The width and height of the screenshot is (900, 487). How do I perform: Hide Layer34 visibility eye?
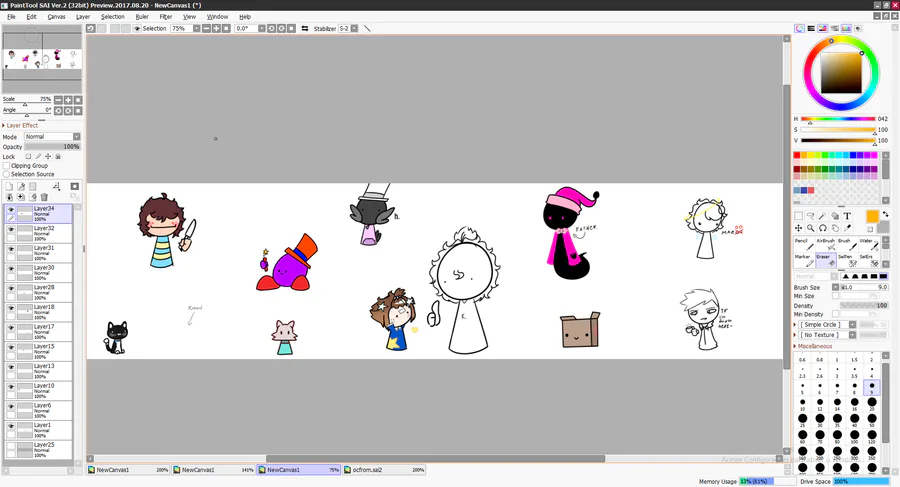click(x=11, y=210)
